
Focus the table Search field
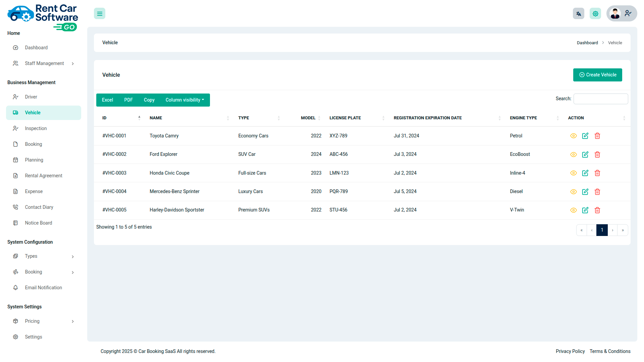point(601,99)
